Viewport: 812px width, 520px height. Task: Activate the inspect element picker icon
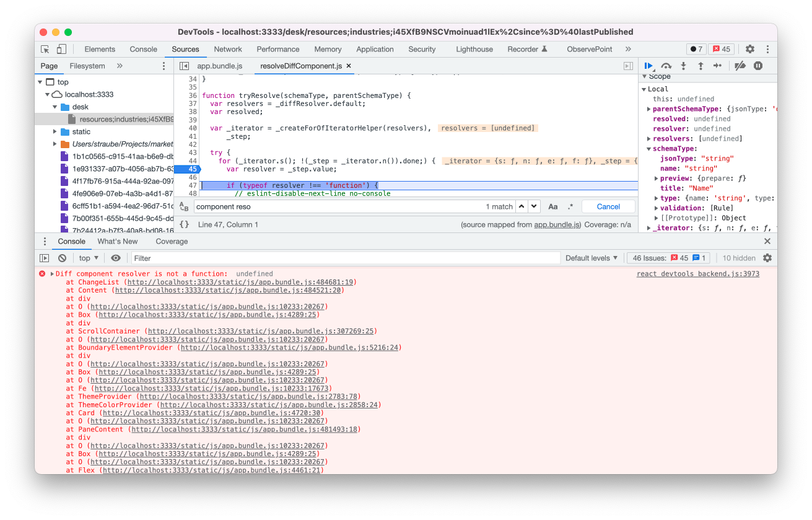45,49
